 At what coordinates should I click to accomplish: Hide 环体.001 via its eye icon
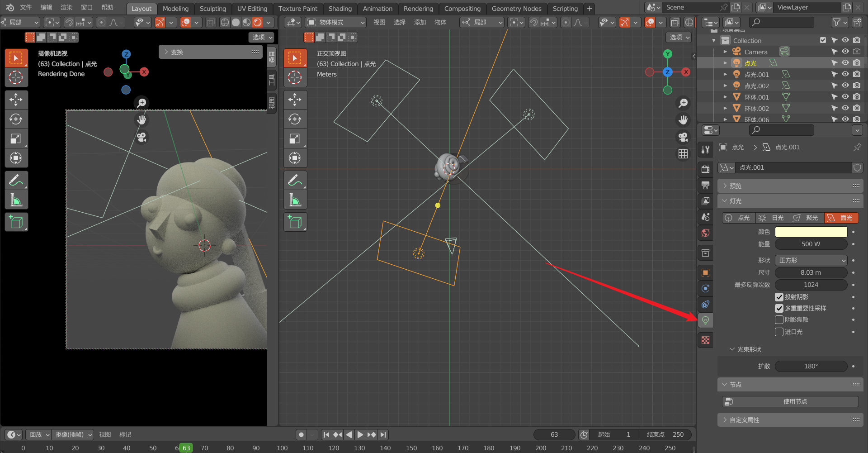845,97
